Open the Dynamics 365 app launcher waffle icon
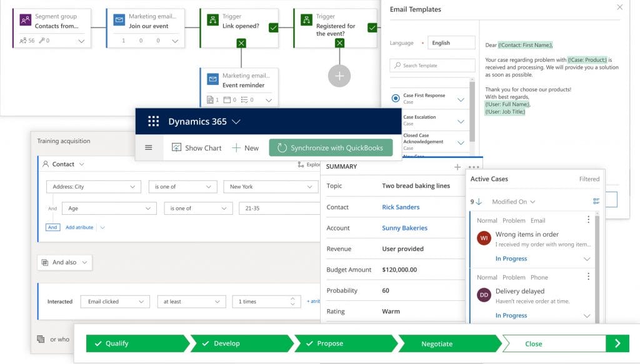 pyautogui.click(x=152, y=121)
